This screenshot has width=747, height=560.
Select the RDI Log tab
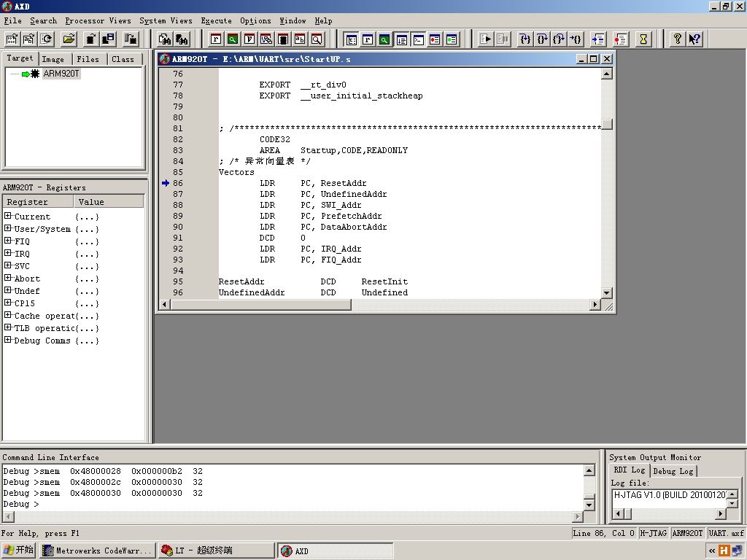(x=630, y=470)
